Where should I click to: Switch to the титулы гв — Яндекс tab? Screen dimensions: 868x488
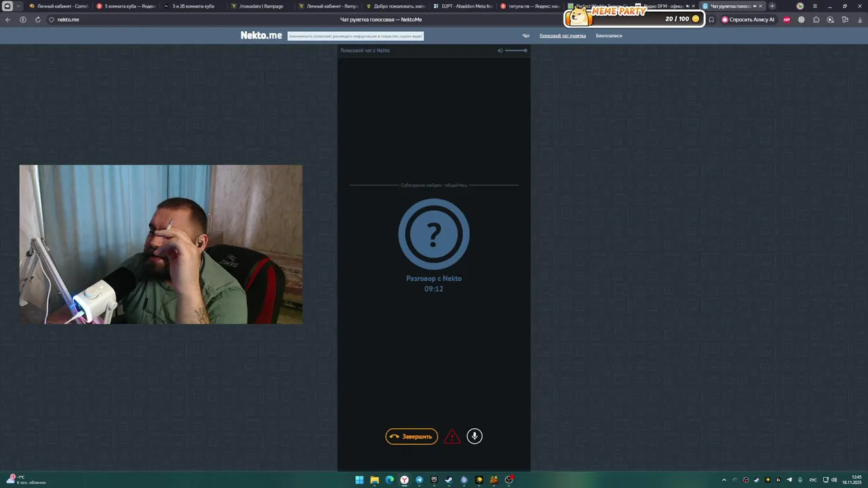(529, 6)
